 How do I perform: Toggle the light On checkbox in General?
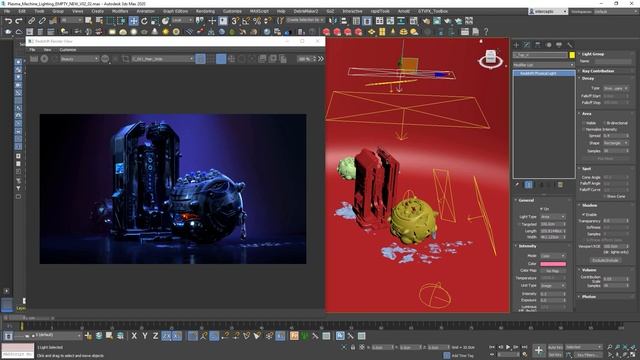[542, 209]
